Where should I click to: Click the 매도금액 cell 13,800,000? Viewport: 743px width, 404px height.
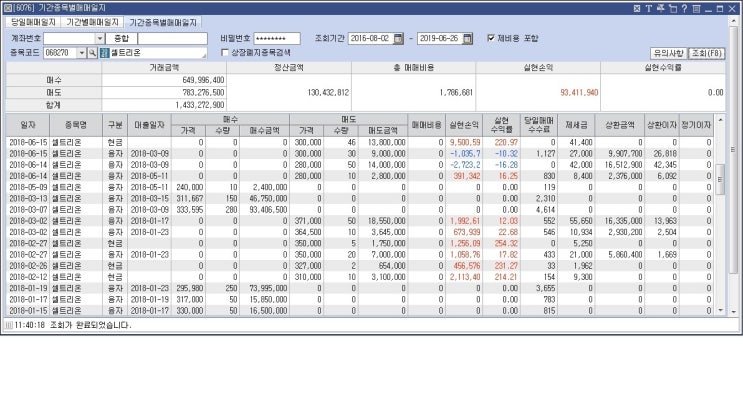pyautogui.click(x=387, y=142)
